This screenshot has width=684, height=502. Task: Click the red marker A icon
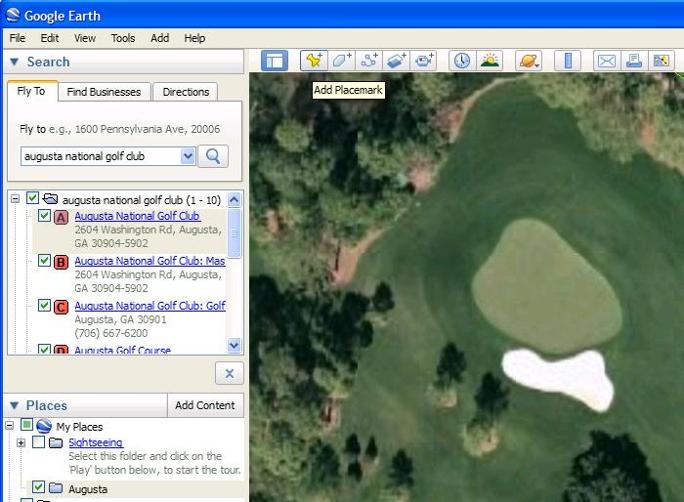tap(61, 217)
